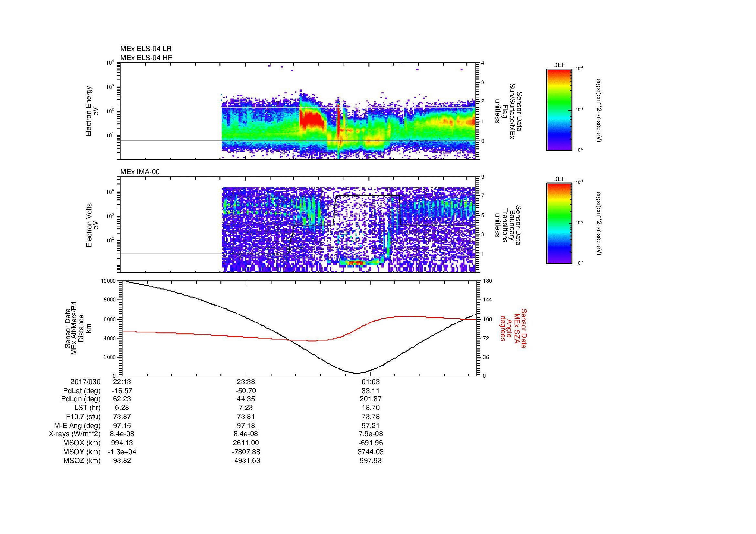Select the PdLon value '201.87'
The height and width of the screenshot is (534, 756).
pos(371,399)
